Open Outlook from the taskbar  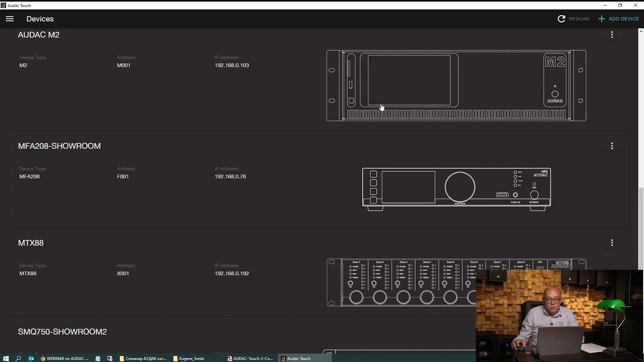click(x=31, y=358)
